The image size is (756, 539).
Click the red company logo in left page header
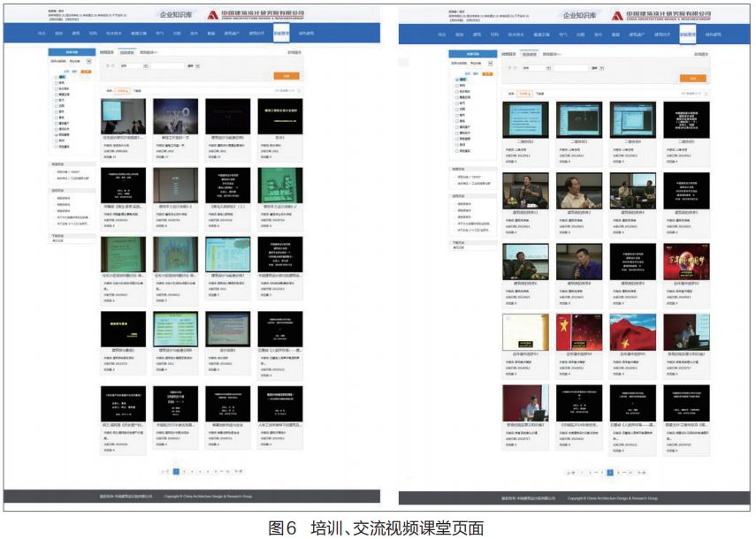click(x=213, y=15)
